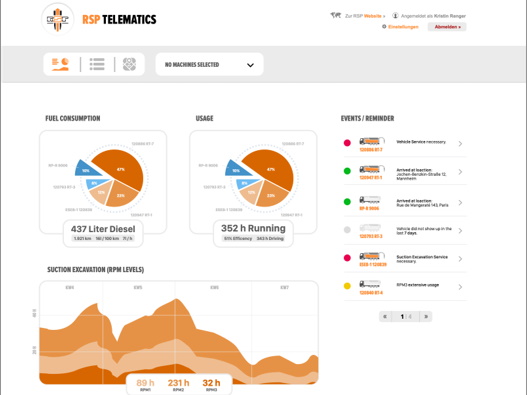Open the map view icon
This screenshot has height=395, width=527.
(129, 64)
